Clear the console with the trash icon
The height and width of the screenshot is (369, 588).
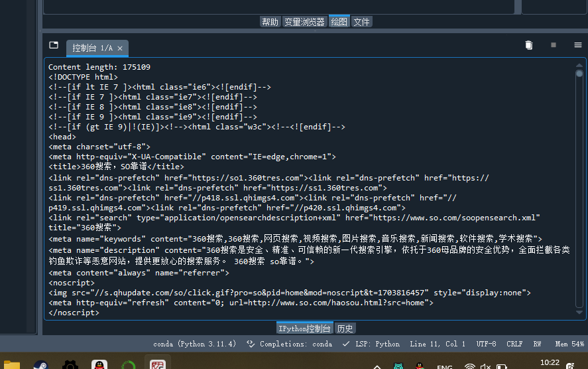[529, 45]
